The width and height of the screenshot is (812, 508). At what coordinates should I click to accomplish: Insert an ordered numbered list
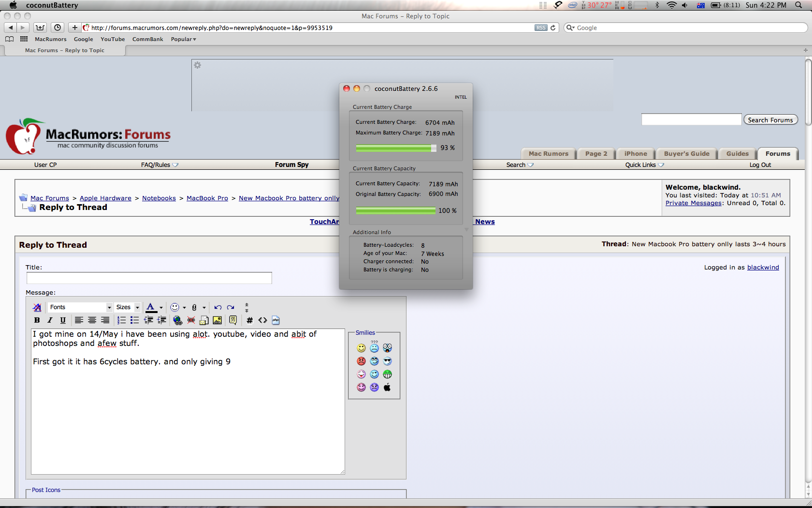point(121,320)
